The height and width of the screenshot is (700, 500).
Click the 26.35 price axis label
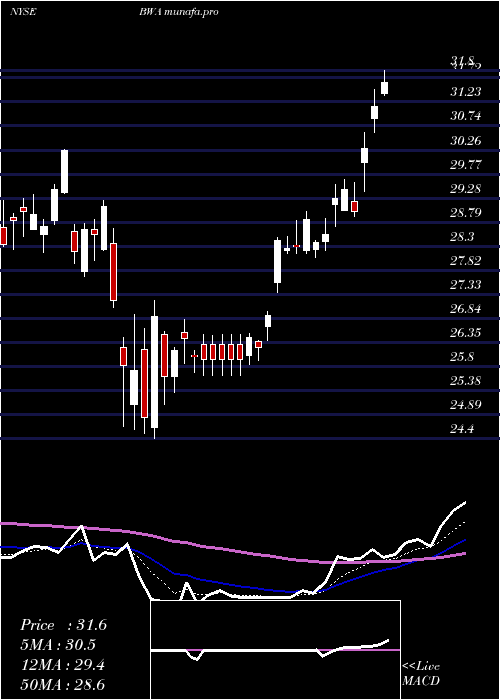tap(466, 333)
